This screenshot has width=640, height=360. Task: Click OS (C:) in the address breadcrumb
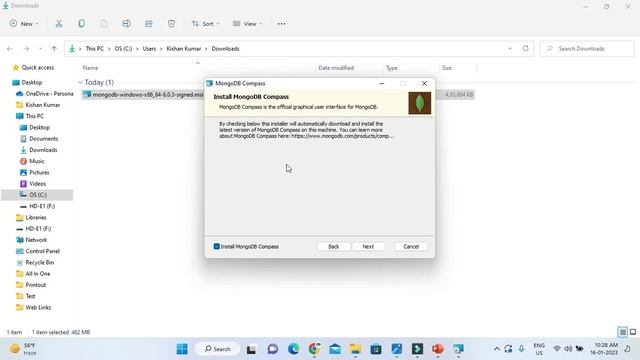click(x=123, y=49)
